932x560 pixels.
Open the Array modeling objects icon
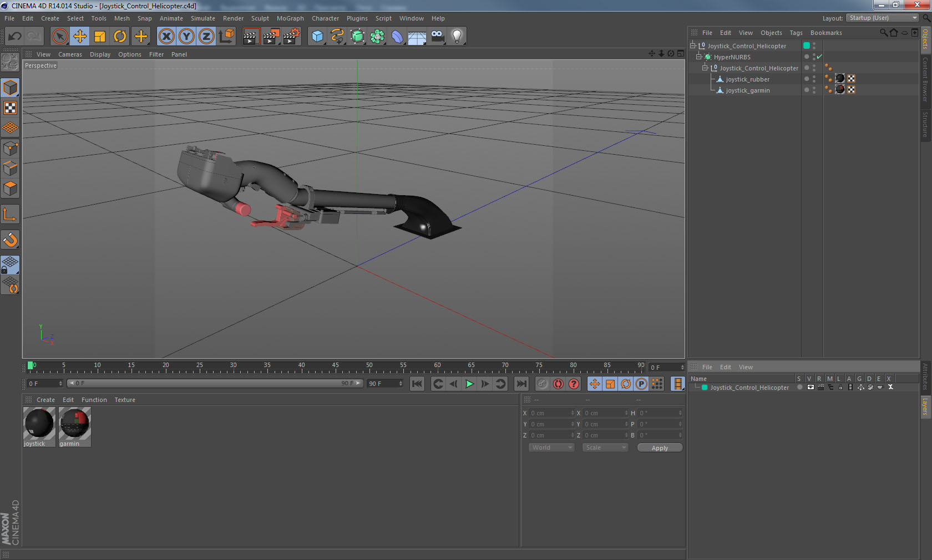[x=377, y=37]
